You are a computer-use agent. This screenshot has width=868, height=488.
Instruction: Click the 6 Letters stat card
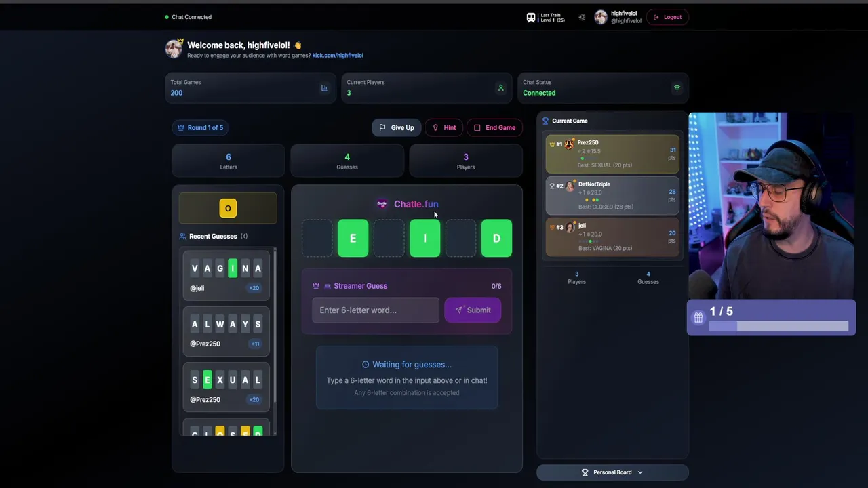(229, 161)
